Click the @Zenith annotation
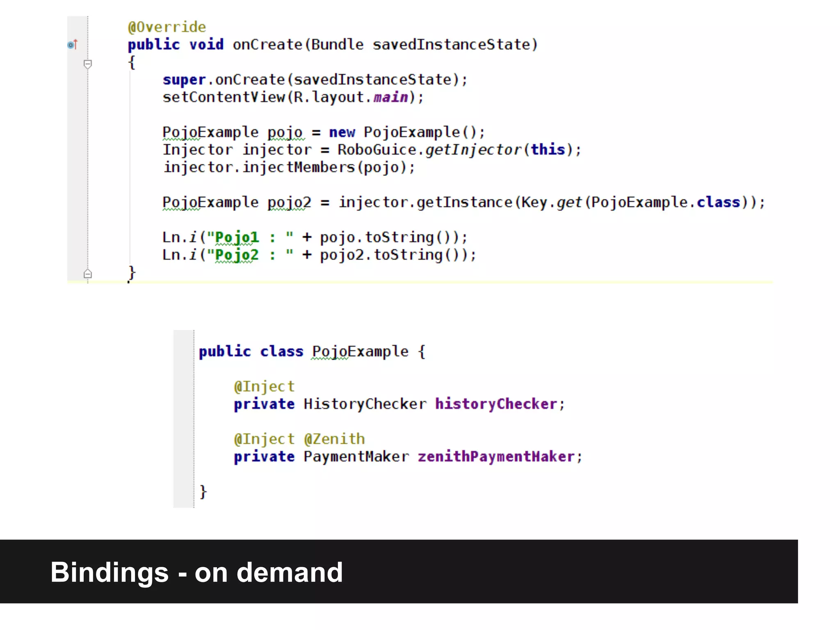This screenshot has height=630, width=840. coord(334,439)
